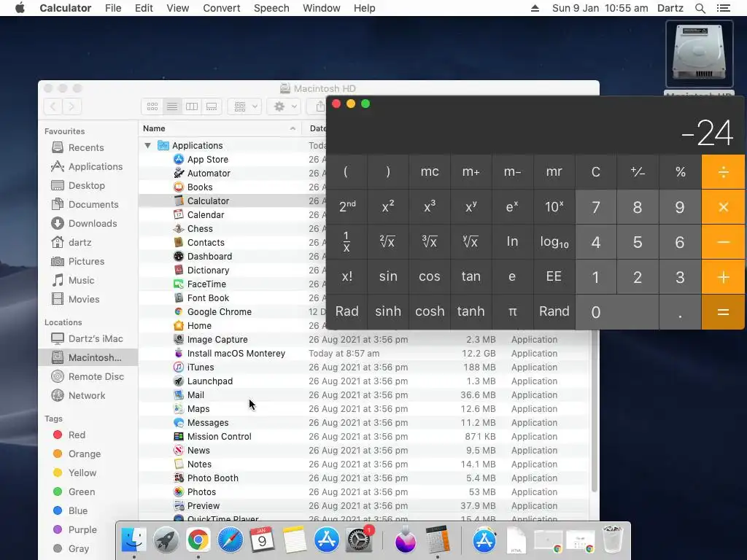Click the decimal point key
This screenshot has height=560, width=747.
point(680,312)
